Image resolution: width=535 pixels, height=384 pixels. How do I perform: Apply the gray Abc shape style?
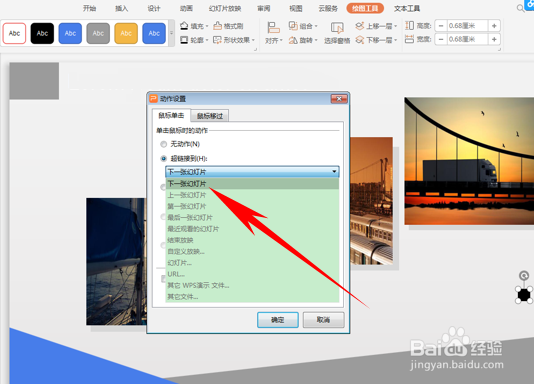tap(98, 33)
